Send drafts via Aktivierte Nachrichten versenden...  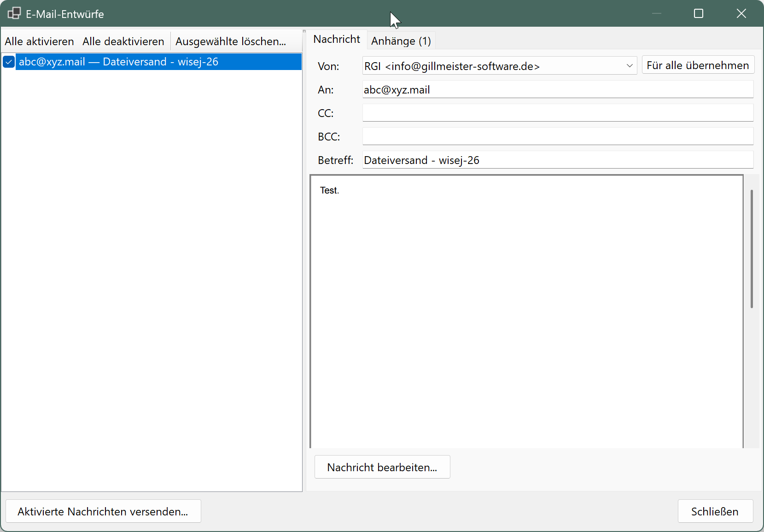click(x=103, y=511)
